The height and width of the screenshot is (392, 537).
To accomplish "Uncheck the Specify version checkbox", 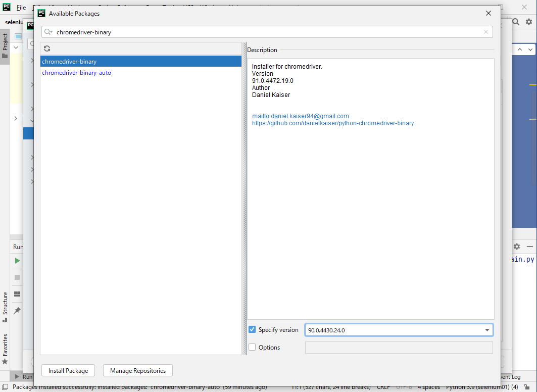I will pyautogui.click(x=252, y=330).
